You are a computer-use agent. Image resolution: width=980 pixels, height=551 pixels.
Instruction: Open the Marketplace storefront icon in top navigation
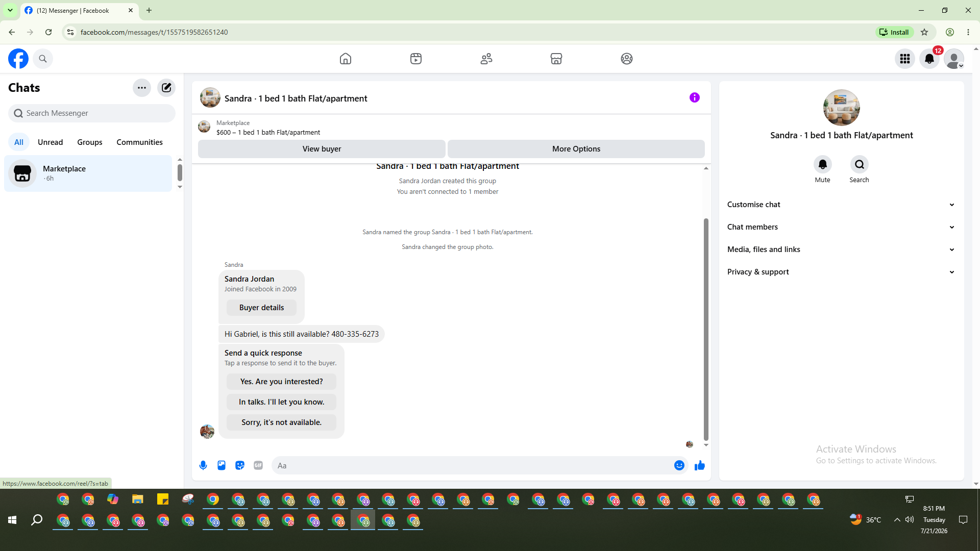pos(556,59)
